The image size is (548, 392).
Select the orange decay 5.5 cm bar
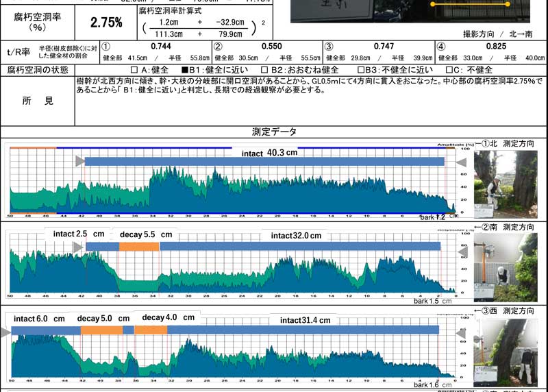click(139, 247)
